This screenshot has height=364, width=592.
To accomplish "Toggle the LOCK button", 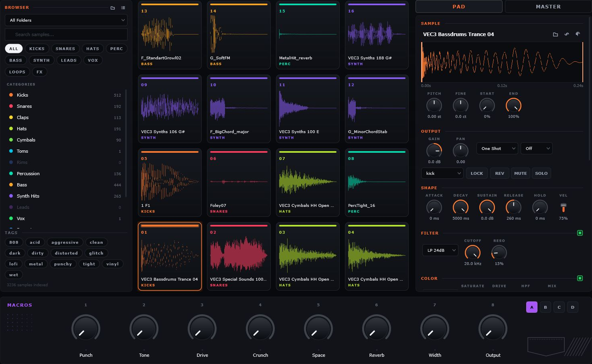I will [477, 173].
